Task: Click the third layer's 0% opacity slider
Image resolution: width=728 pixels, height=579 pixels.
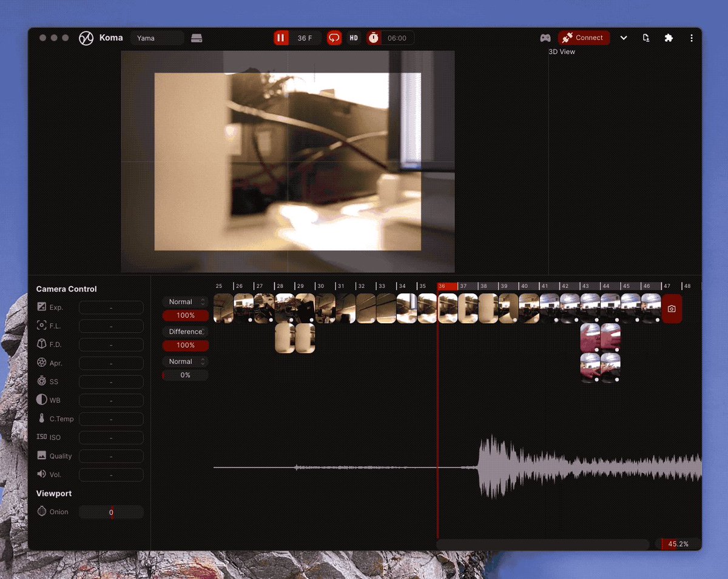Action: 185,375
